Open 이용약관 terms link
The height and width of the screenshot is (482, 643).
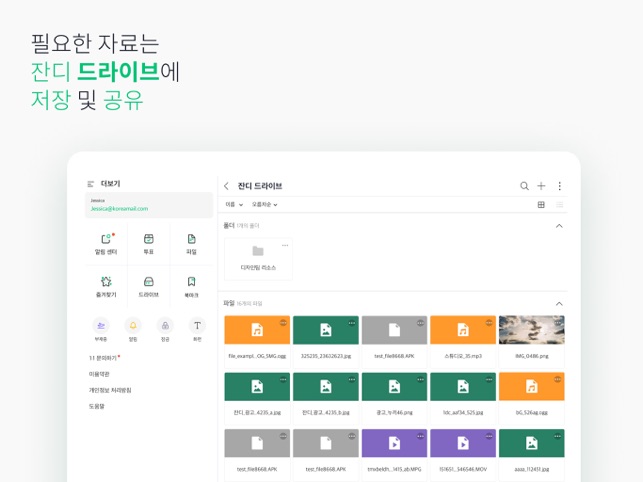coord(99,374)
